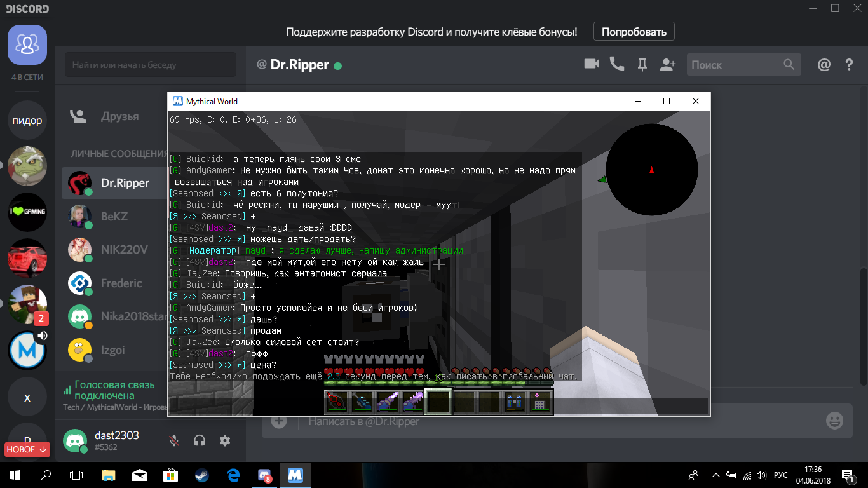The image size is (868, 488).
Task: Open the Frederic direct message
Action: tap(115, 283)
